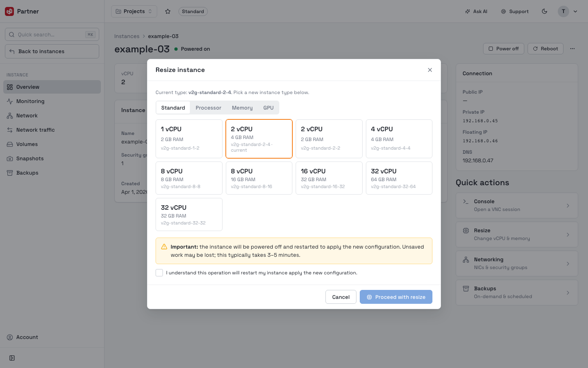This screenshot has width=588, height=368.
Task: Check the restart acknowledgement checkbox
Action: point(159,273)
